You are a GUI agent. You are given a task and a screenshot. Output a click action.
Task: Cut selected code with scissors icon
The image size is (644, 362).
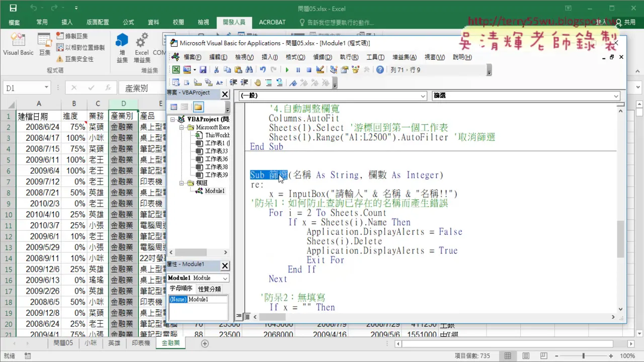[216, 70]
